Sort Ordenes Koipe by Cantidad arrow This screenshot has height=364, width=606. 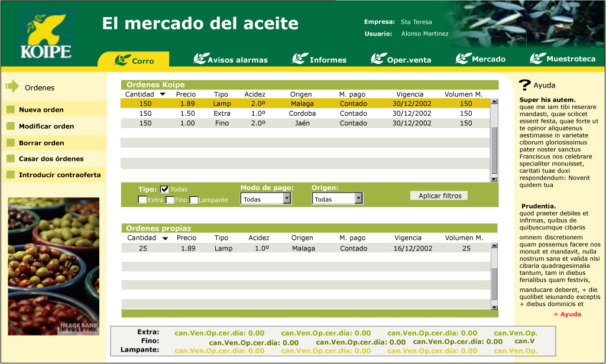tap(163, 94)
